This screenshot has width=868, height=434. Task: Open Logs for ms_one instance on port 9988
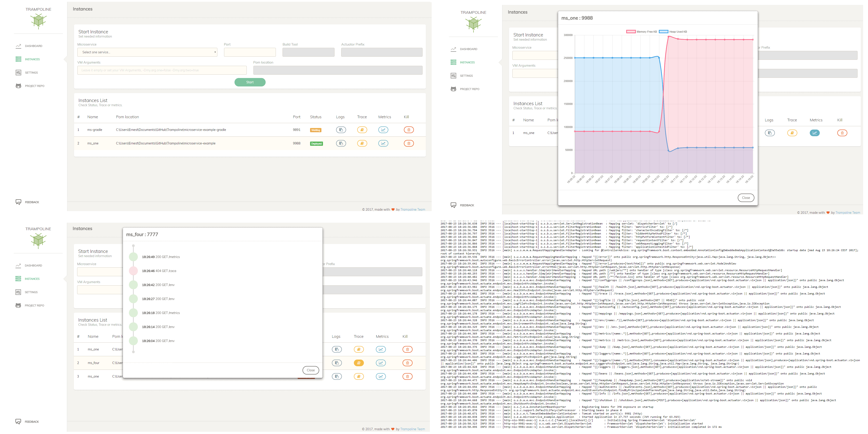341,143
